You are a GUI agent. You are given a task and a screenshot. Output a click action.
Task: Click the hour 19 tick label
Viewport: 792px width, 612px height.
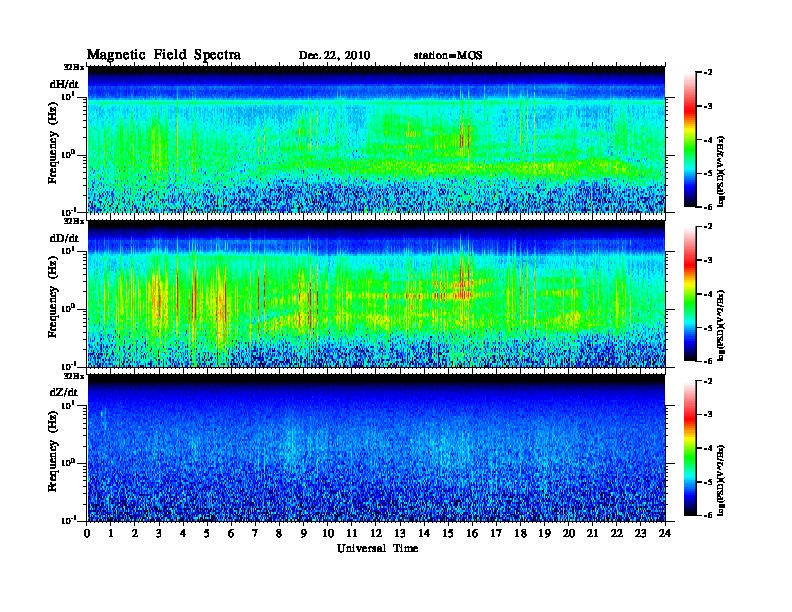[544, 533]
